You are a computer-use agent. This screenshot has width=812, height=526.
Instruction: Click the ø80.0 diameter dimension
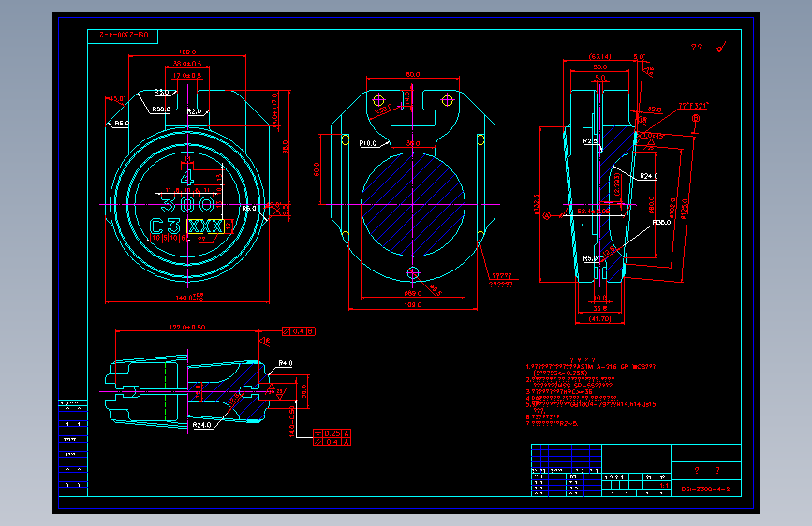click(651, 204)
